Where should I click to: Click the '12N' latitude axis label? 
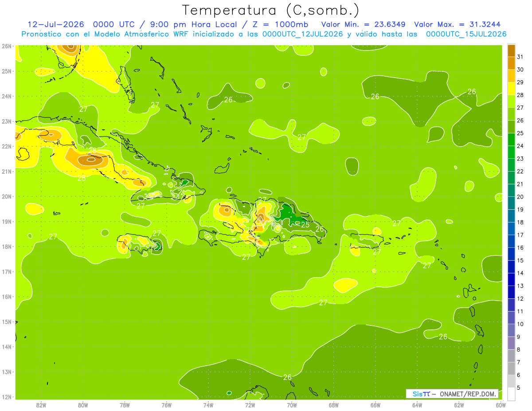[7, 397]
